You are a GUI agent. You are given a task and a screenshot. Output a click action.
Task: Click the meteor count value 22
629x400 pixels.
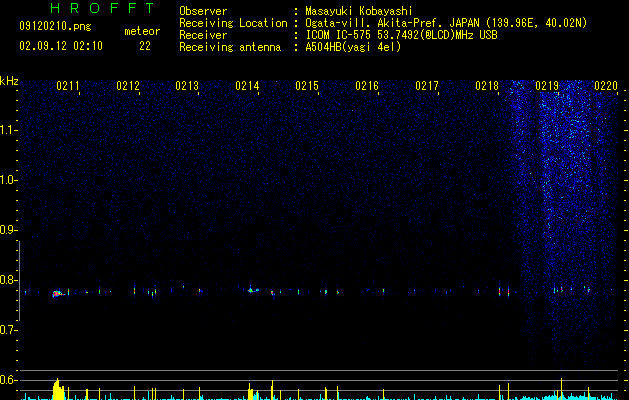pyautogui.click(x=145, y=46)
